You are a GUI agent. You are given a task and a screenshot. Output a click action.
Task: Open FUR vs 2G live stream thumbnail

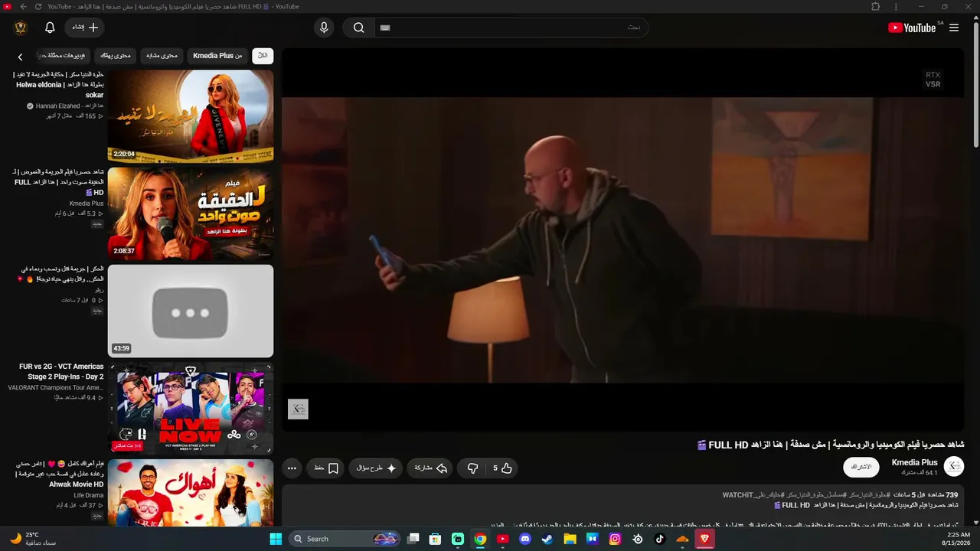(191, 409)
